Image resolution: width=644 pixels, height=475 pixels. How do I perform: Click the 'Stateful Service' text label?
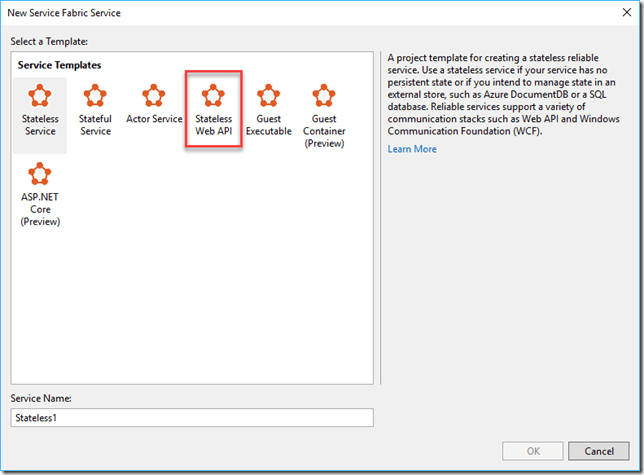(95, 125)
